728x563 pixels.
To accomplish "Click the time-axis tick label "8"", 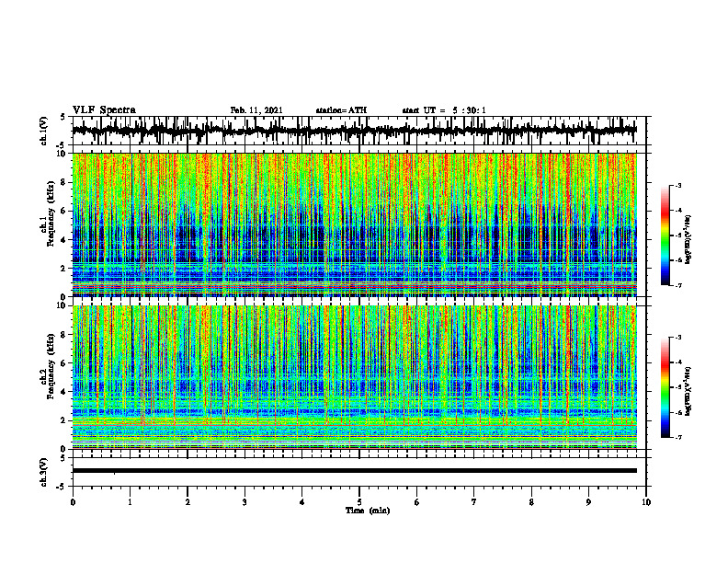I will tap(531, 502).
